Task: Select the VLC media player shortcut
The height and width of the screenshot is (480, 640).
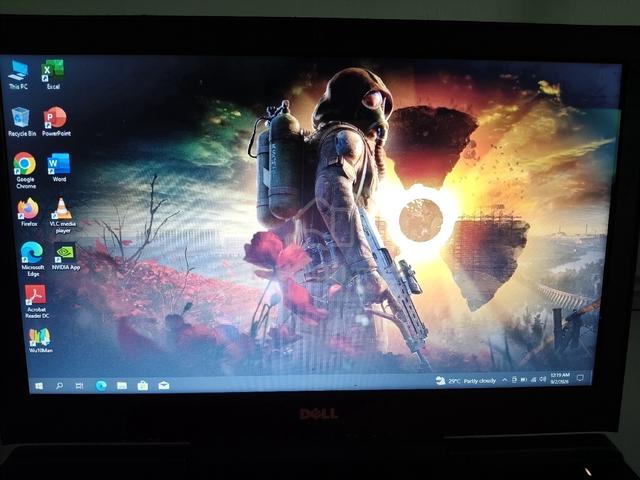Action: (62, 216)
